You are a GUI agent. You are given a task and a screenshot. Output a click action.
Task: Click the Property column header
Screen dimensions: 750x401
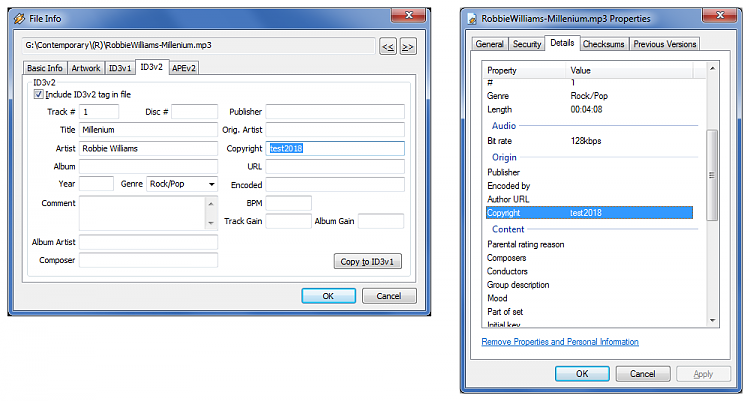coord(524,70)
